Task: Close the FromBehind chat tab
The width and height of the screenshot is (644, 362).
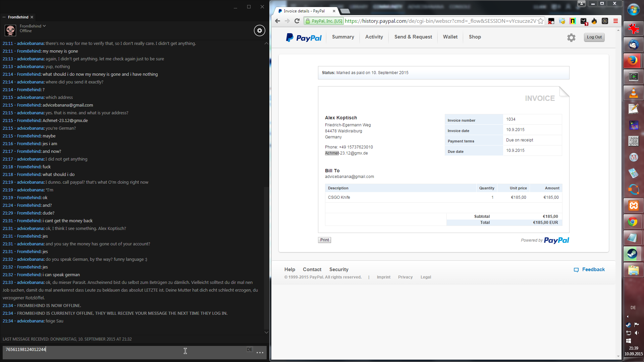Action: click(32, 17)
